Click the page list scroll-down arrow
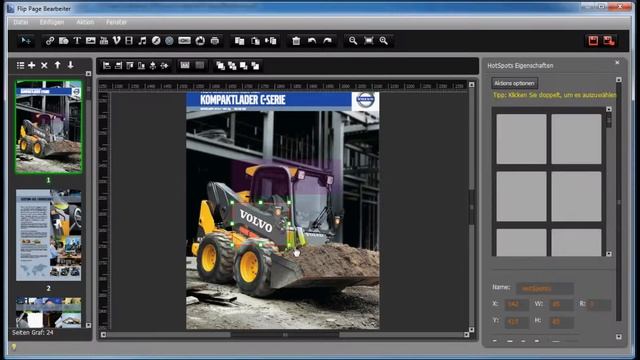 click(x=88, y=325)
